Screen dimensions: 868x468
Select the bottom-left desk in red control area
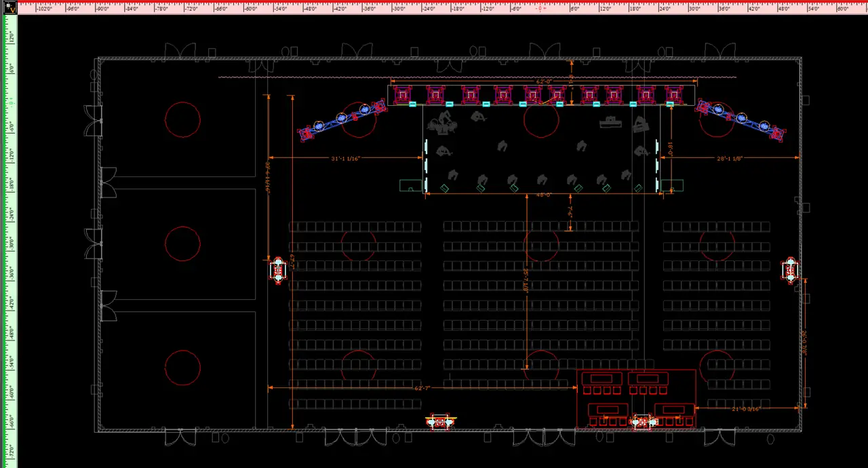coord(608,409)
